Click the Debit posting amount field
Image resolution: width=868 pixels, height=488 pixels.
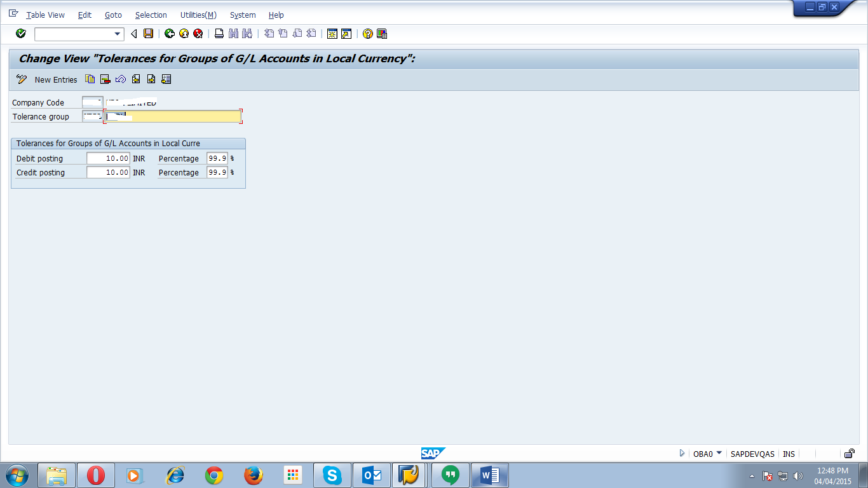point(108,158)
